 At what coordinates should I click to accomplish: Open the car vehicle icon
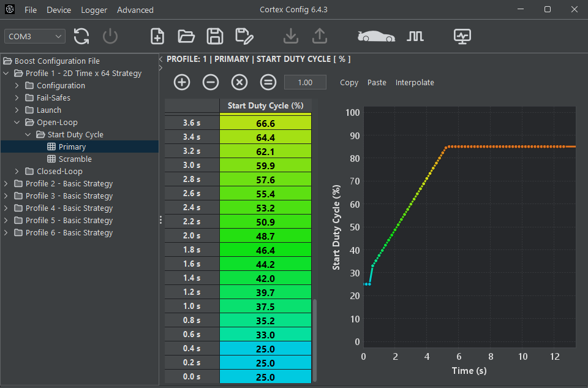(376, 36)
